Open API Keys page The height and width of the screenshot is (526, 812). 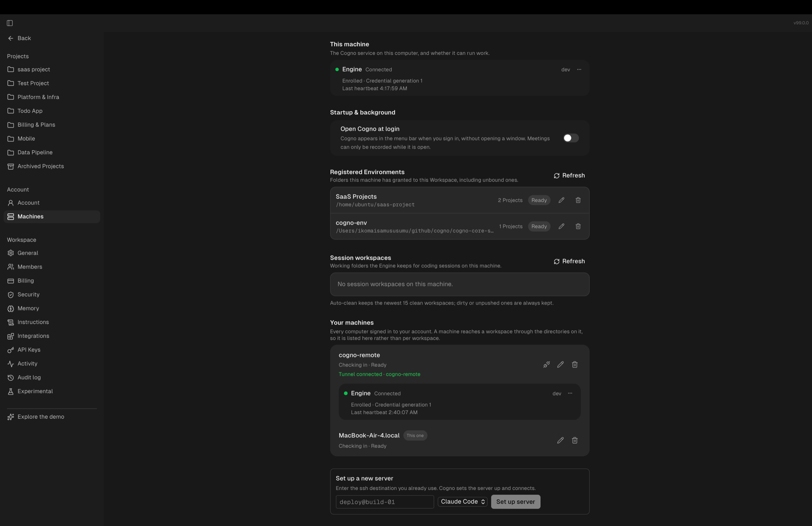[x=52, y=350]
